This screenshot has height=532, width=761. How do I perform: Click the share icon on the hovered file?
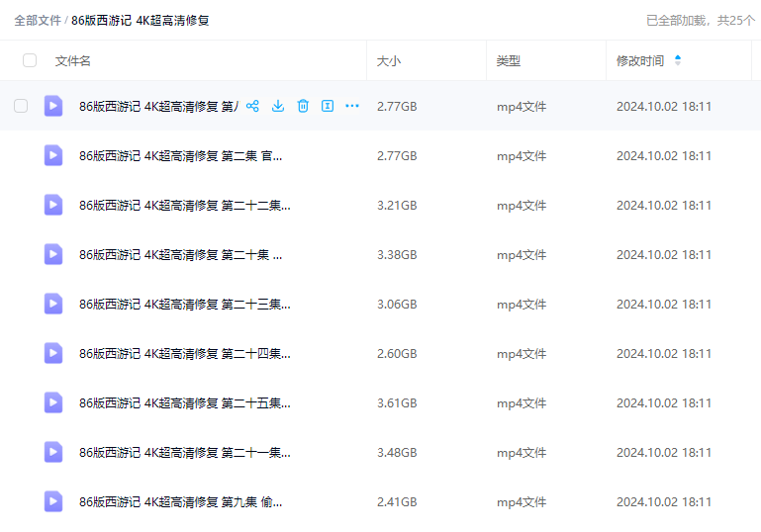252,106
